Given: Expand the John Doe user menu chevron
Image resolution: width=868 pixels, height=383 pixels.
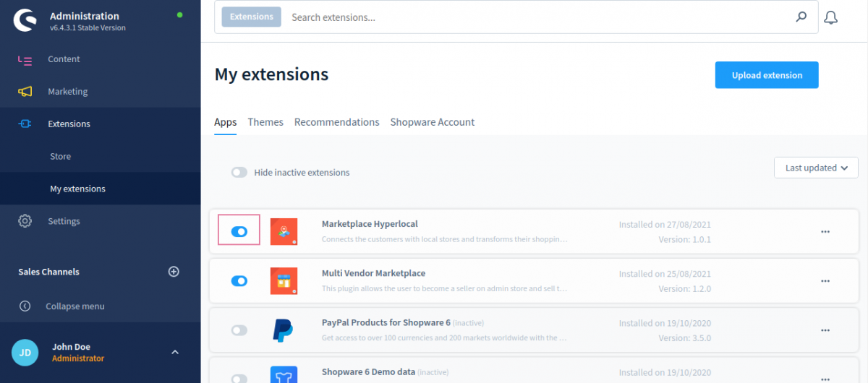Looking at the screenshot, I should pos(174,352).
